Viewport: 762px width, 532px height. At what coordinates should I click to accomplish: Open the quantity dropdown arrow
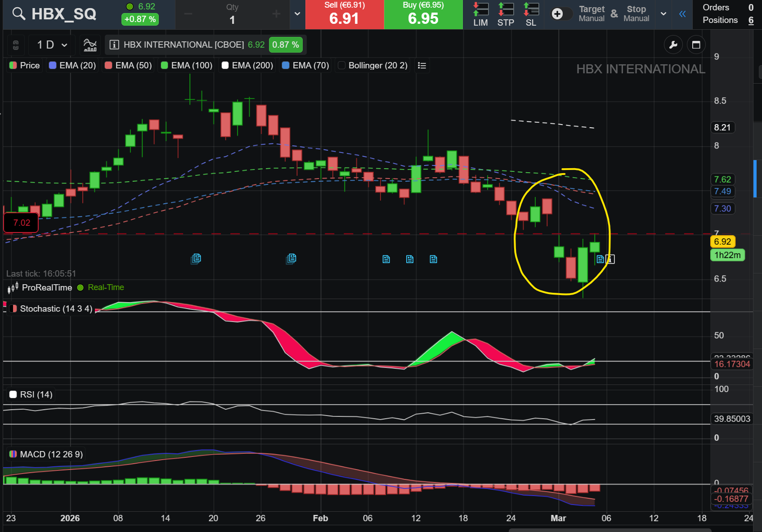coord(297,14)
